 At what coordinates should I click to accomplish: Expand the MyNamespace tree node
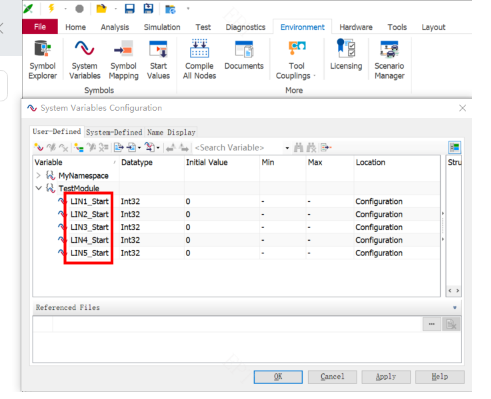point(38,175)
